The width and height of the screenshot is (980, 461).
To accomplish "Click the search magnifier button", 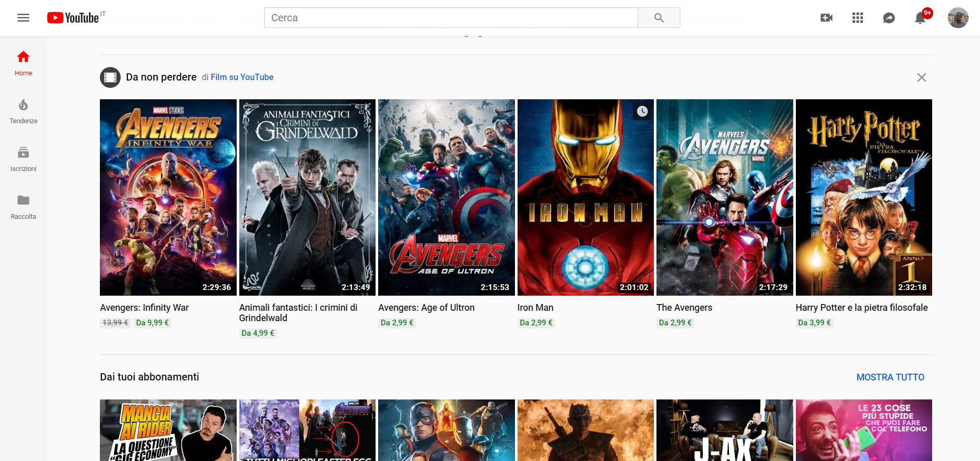I will [659, 18].
